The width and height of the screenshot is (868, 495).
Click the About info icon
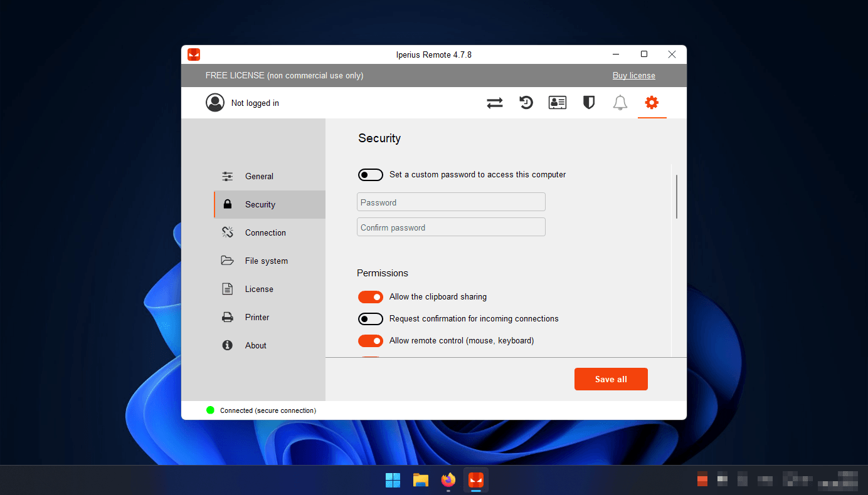pos(228,345)
